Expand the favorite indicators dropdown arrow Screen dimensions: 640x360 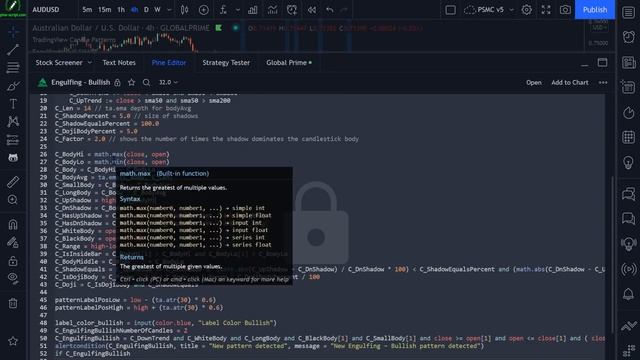tap(238, 9)
